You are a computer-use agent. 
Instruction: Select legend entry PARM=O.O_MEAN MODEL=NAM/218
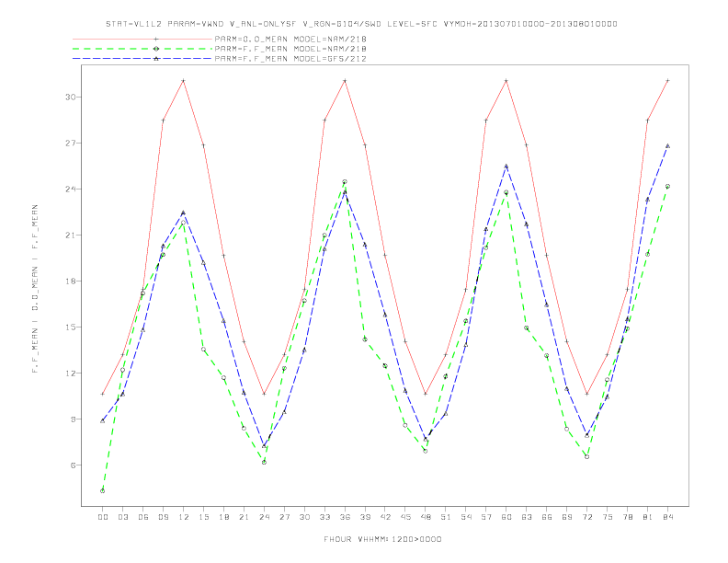click(x=290, y=39)
